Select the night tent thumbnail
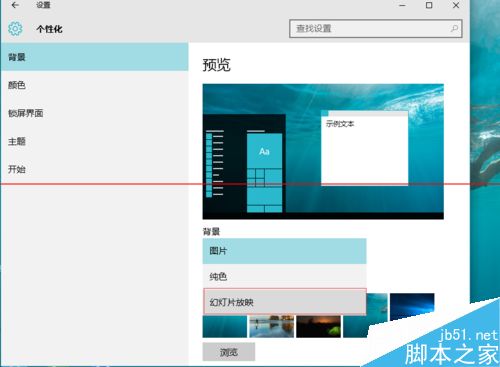 (x=319, y=326)
